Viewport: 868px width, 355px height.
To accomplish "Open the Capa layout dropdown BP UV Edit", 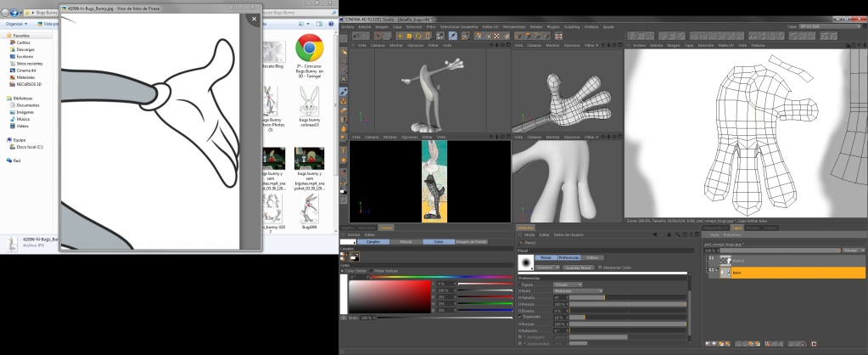I will coord(831,26).
